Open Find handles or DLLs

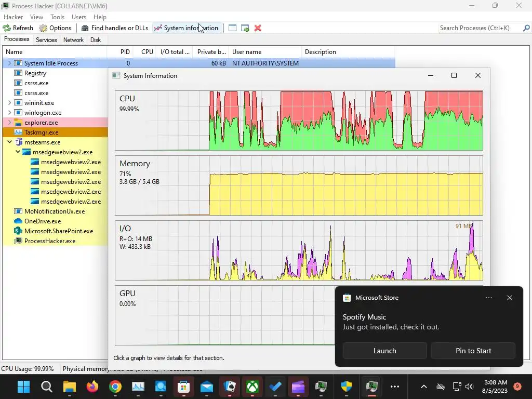(x=115, y=28)
